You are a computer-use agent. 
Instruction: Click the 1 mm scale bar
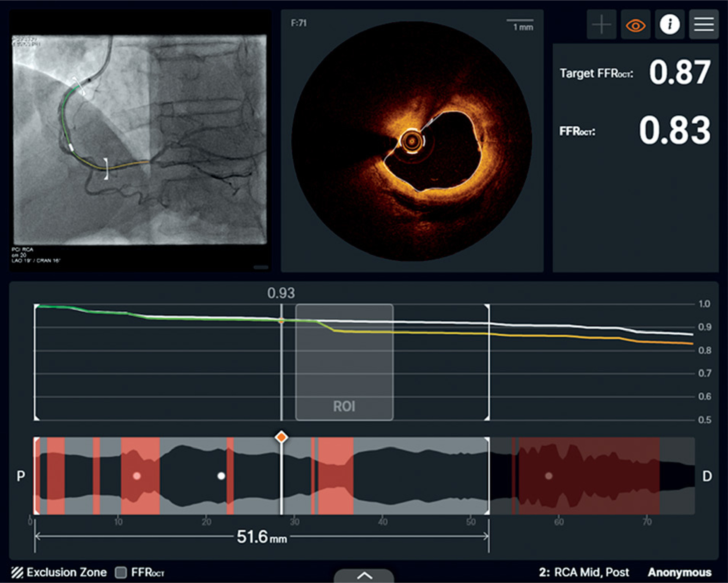(x=520, y=25)
